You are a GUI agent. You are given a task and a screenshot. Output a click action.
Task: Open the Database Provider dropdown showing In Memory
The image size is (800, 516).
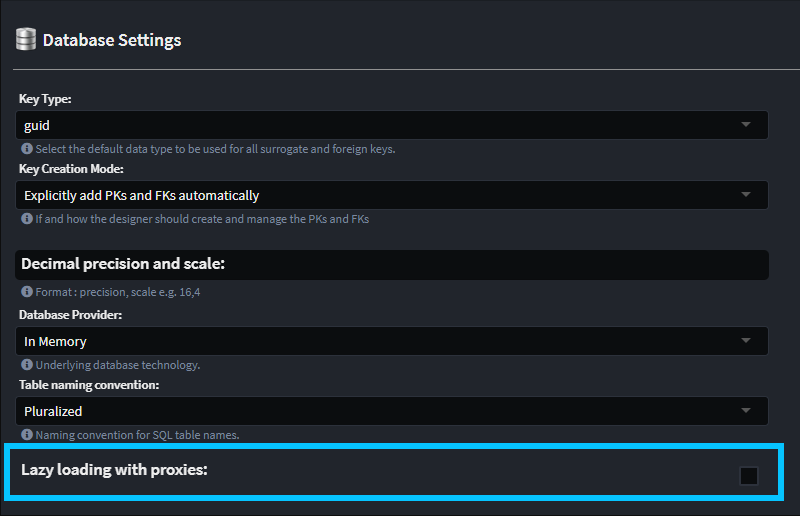click(x=394, y=341)
